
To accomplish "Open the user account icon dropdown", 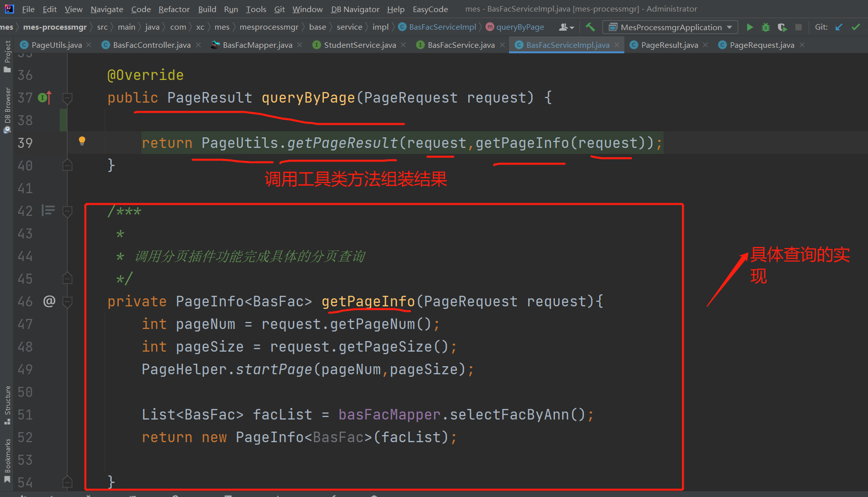I will [566, 27].
